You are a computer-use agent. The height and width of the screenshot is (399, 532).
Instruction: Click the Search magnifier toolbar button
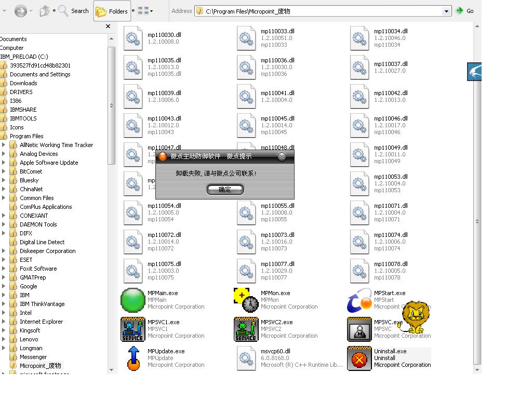tap(73, 11)
